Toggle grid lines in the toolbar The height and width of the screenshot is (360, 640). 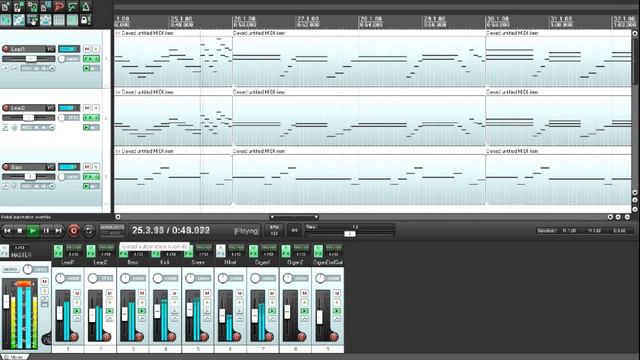pyautogui.click(x=59, y=20)
